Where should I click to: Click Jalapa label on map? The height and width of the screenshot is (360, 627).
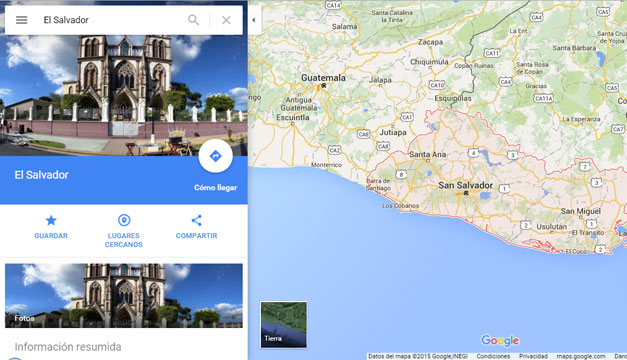[x=380, y=80]
